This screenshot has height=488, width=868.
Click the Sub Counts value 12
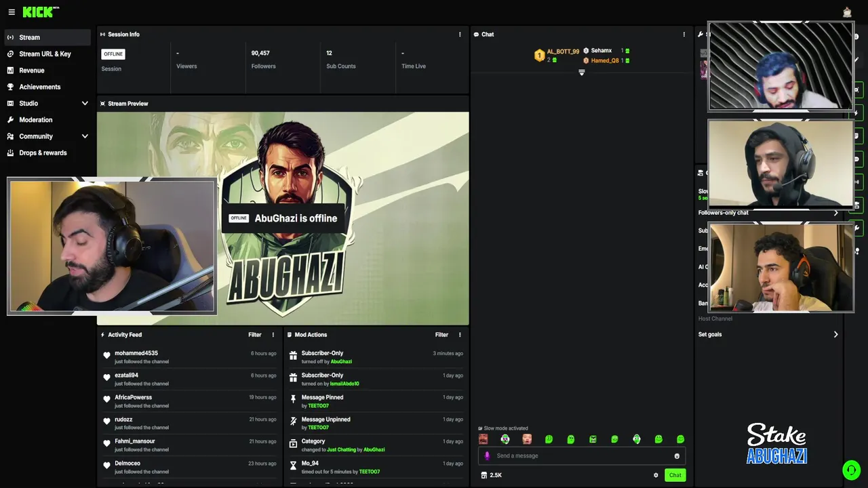(x=329, y=54)
